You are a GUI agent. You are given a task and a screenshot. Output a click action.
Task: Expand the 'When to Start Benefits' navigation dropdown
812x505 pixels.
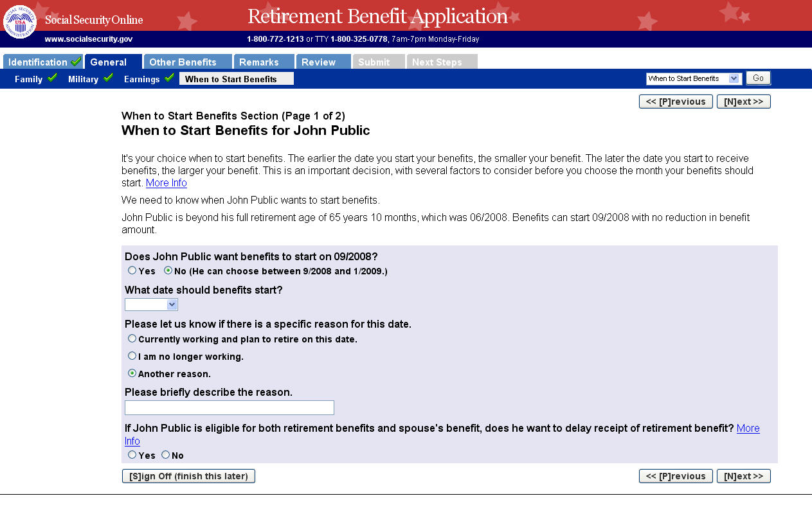point(734,78)
